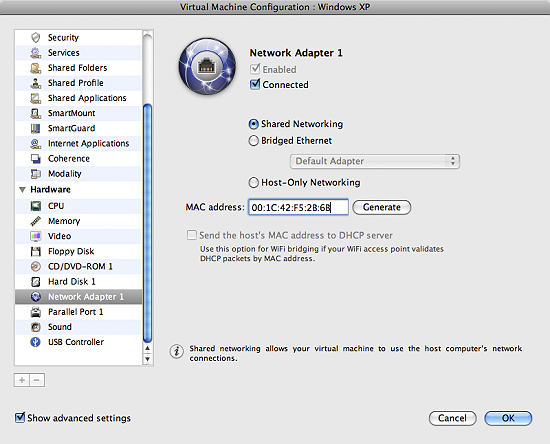
Task: Click the Generate MAC address button
Action: [x=382, y=207]
